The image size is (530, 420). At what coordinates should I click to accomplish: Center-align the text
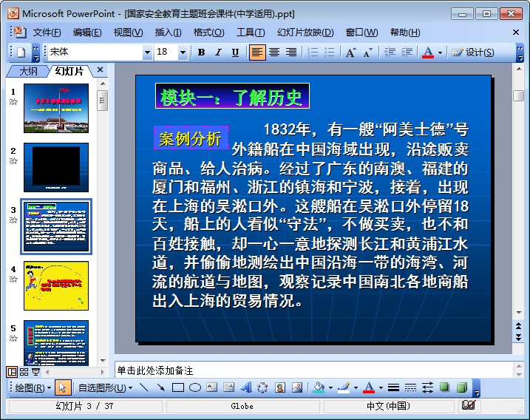(274, 52)
